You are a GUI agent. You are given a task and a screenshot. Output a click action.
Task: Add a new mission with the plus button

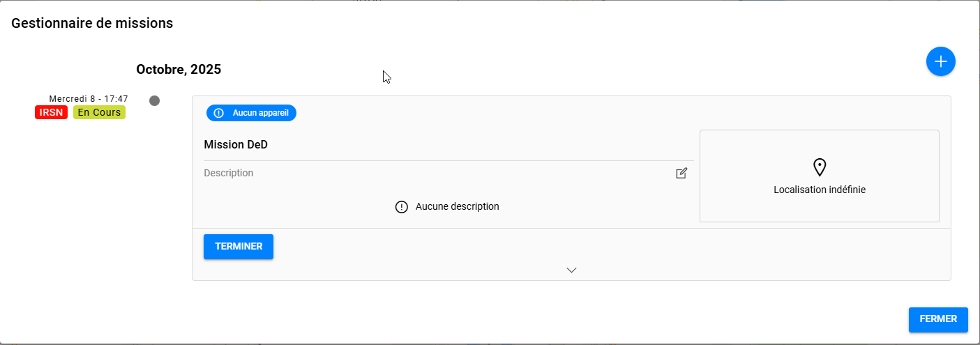click(x=940, y=61)
